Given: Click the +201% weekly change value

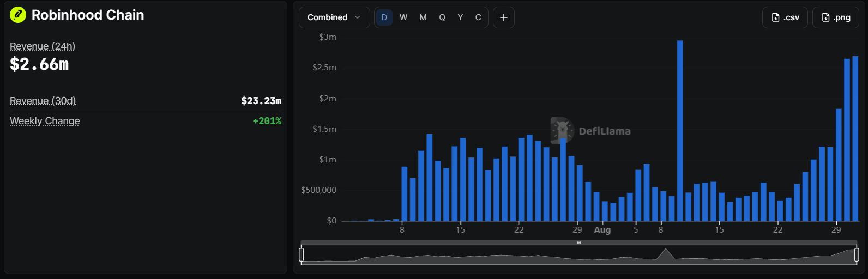Looking at the screenshot, I should [x=267, y=121].
